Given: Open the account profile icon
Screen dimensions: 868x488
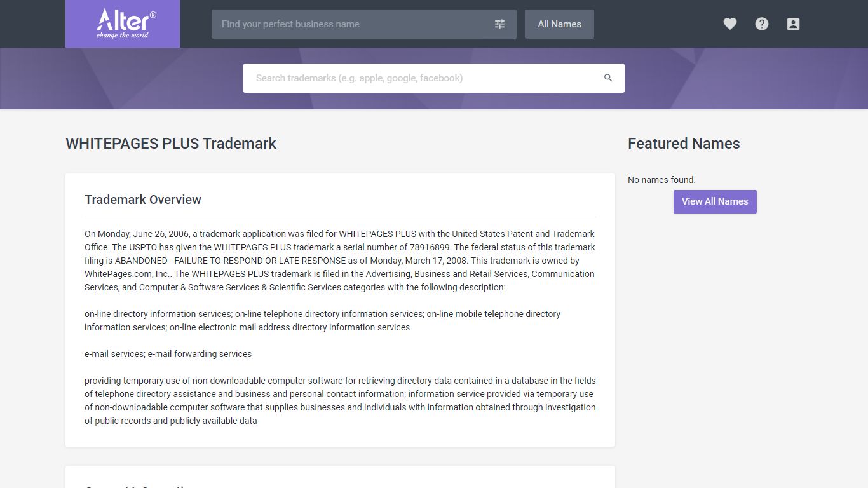Looking at the screenshot, I should (793, 24).
